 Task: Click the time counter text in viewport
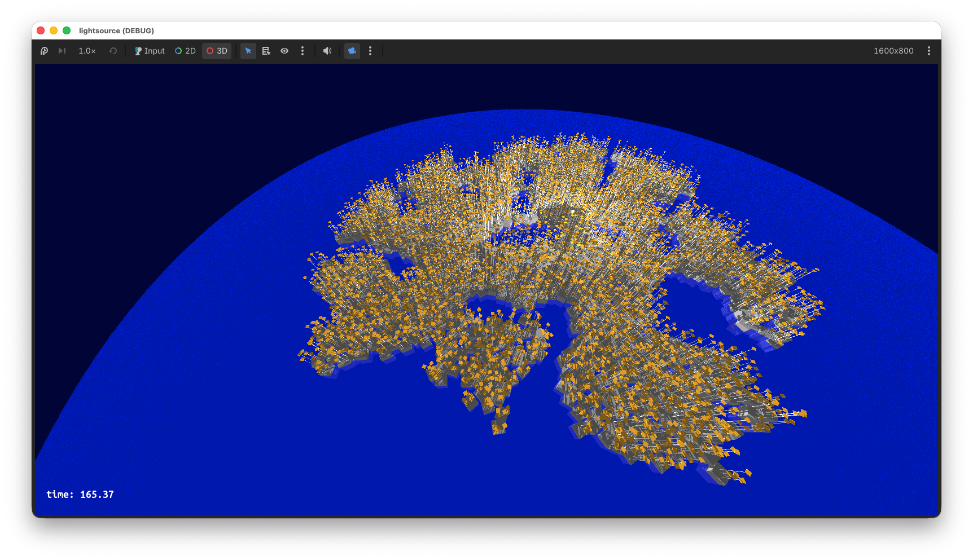(80, 495)
